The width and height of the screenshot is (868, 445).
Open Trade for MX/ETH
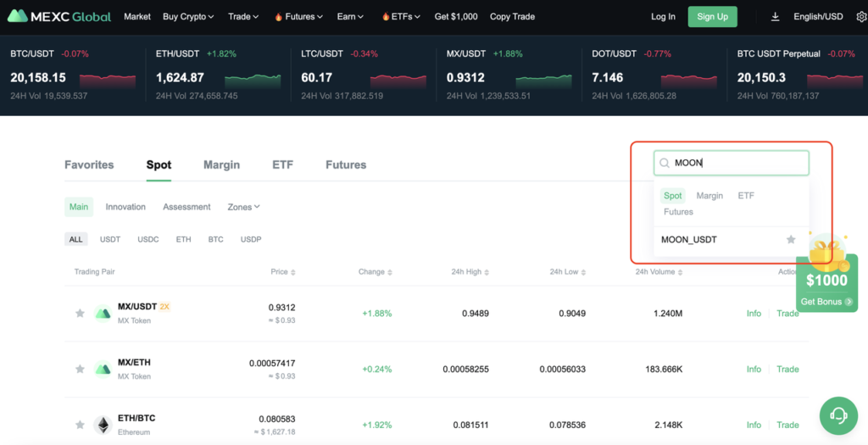coord(787,370)
